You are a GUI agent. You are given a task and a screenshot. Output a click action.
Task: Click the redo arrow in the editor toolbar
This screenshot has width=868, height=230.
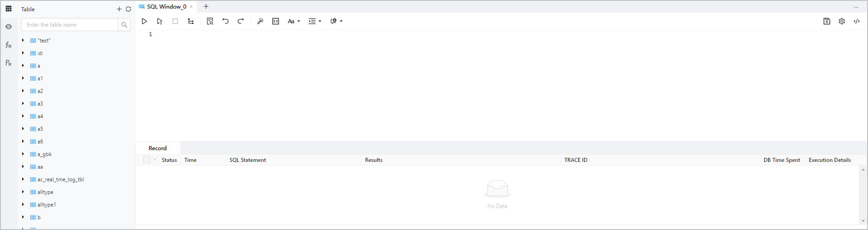241,21
